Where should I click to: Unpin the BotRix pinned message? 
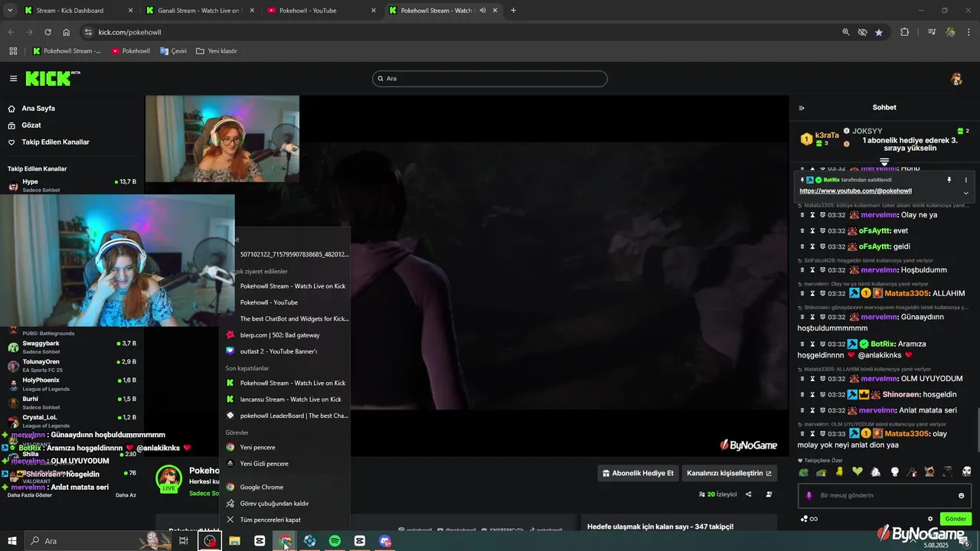(x=949, y=180)
